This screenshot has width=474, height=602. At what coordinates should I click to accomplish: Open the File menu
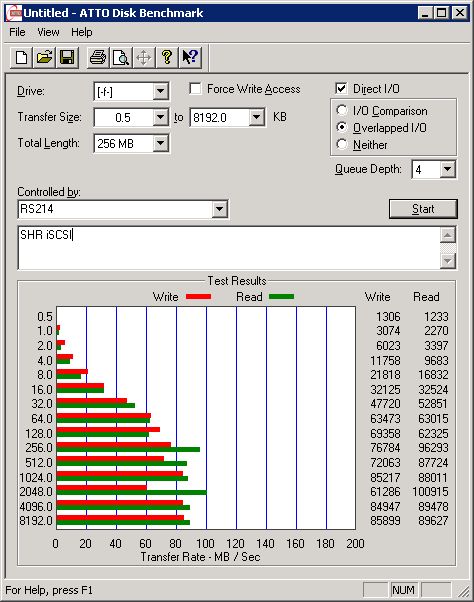[x=17, y=32]
